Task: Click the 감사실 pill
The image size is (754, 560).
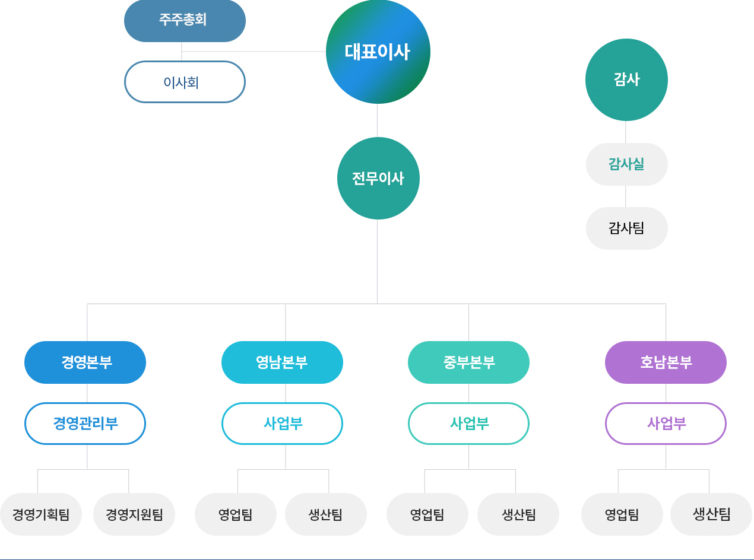Action: point(626,164)
